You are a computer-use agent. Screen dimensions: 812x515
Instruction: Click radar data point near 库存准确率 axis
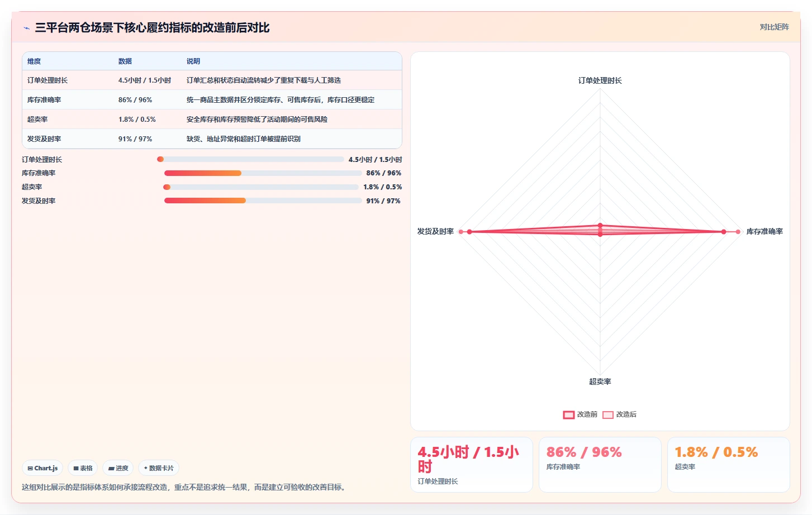[x=738, y=232]
